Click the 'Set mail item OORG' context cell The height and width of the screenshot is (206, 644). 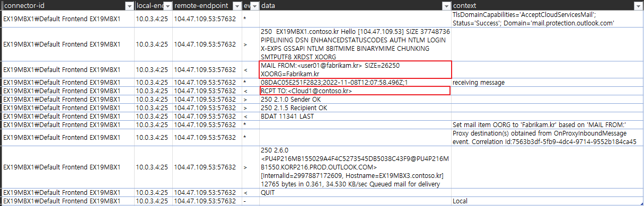548,124
